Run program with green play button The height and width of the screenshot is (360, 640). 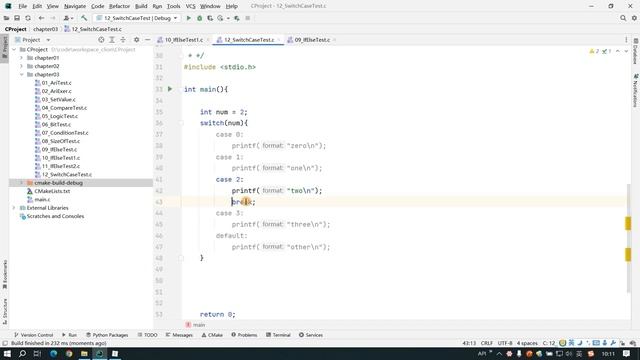(189, 18)
